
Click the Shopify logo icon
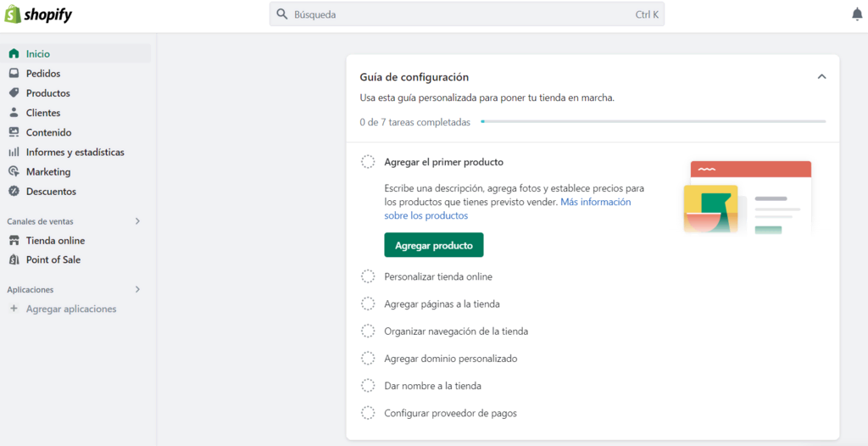(13, 14)
